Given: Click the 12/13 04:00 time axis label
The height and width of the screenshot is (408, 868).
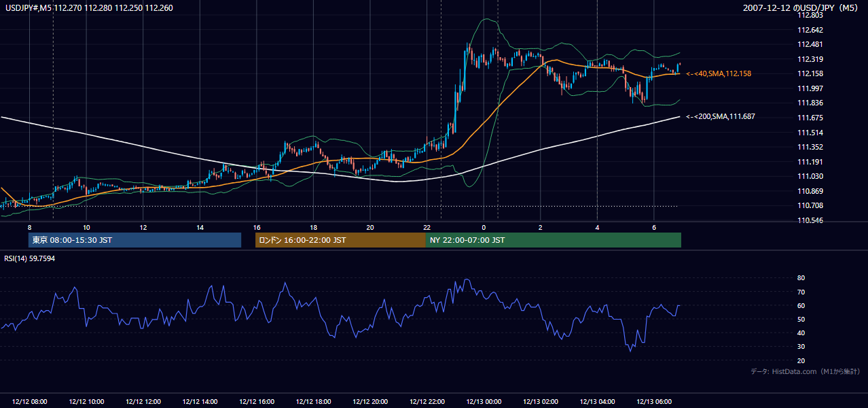Looking at the screenshot, I should 597,402.
